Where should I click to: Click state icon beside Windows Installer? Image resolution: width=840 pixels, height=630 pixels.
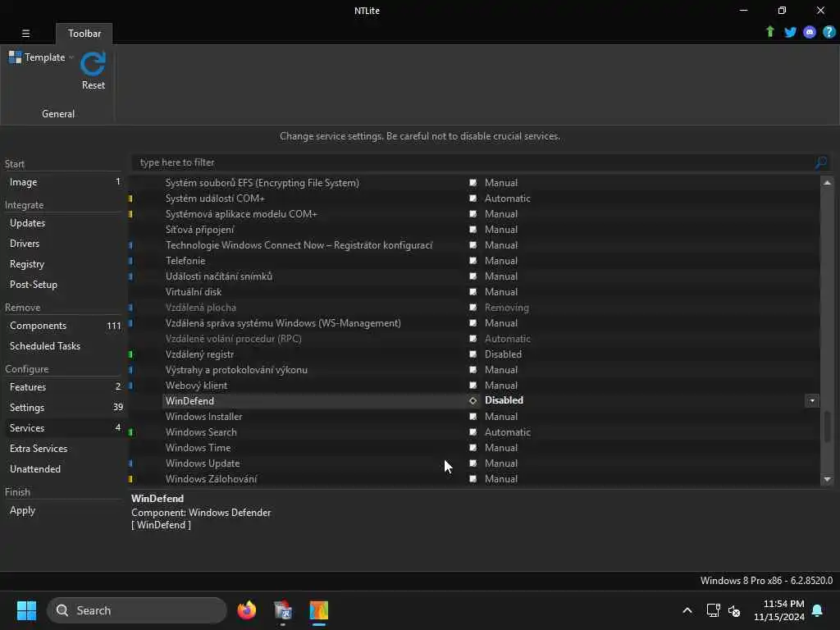coord(473,416)
